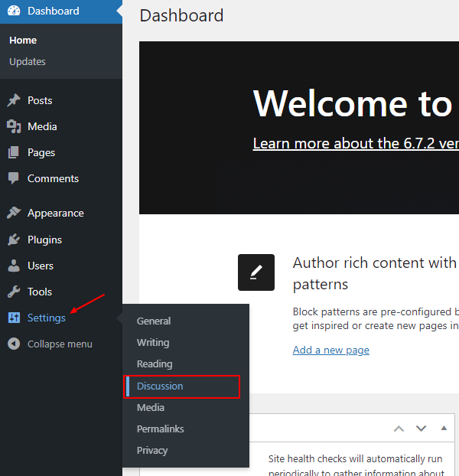Open the Appearance menu
Image resolution: width=459 pixels, height=476 pixels.
[56, 213]
